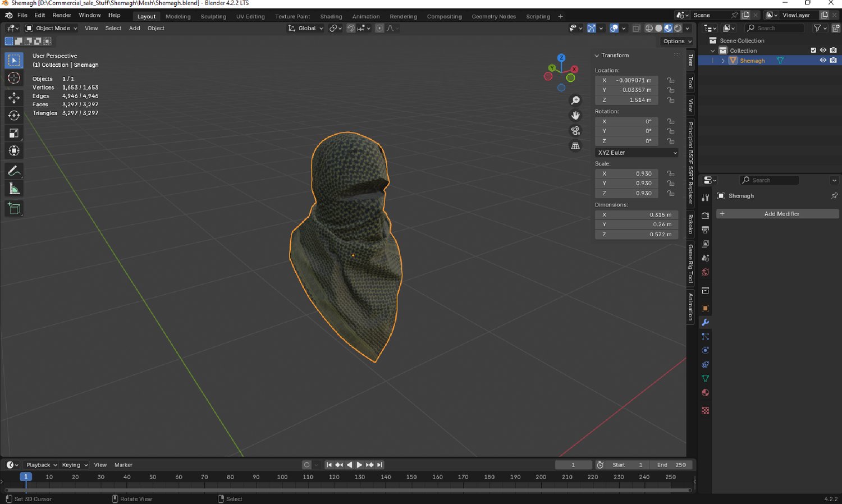This screenshot has width=842, height=504.
Task: Open the Playback dropdown
Action: click(x=41, y=465)
